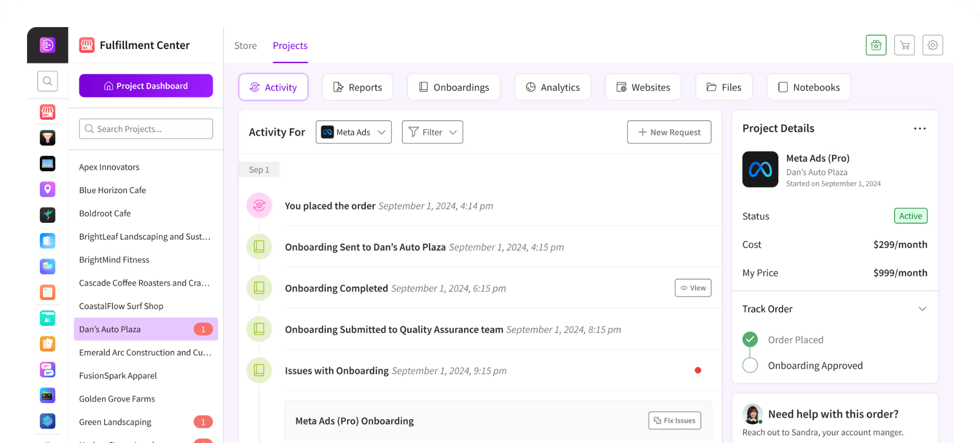Open the funnel app in sidebar

click(47, 137)
